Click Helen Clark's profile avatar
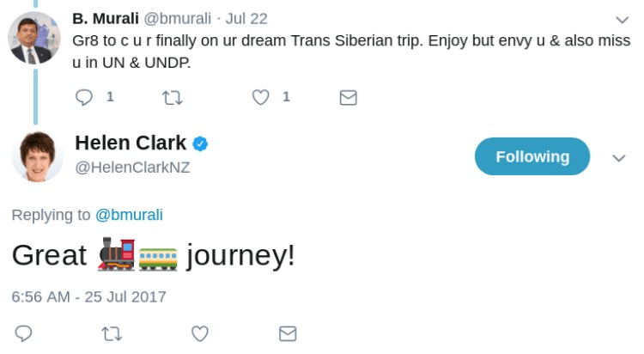644x354 pixels. 38,156
